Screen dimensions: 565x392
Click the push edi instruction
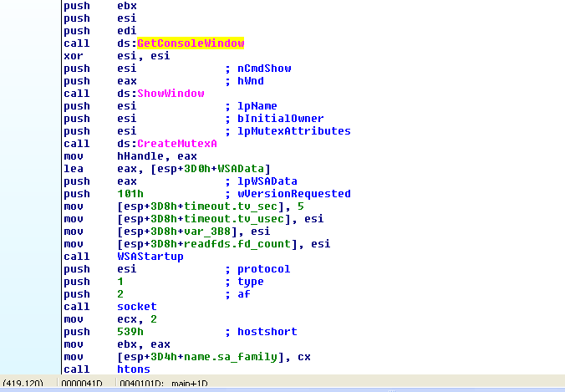(100, 31)
